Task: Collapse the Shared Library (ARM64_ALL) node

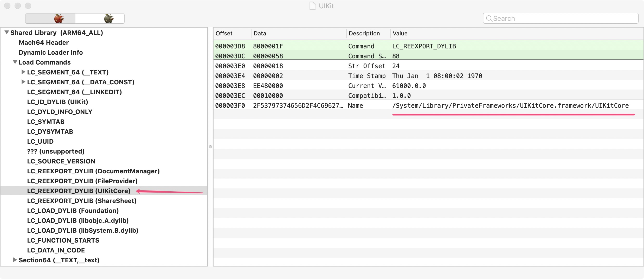Action: pyautogui.click(x=7, y=33)
